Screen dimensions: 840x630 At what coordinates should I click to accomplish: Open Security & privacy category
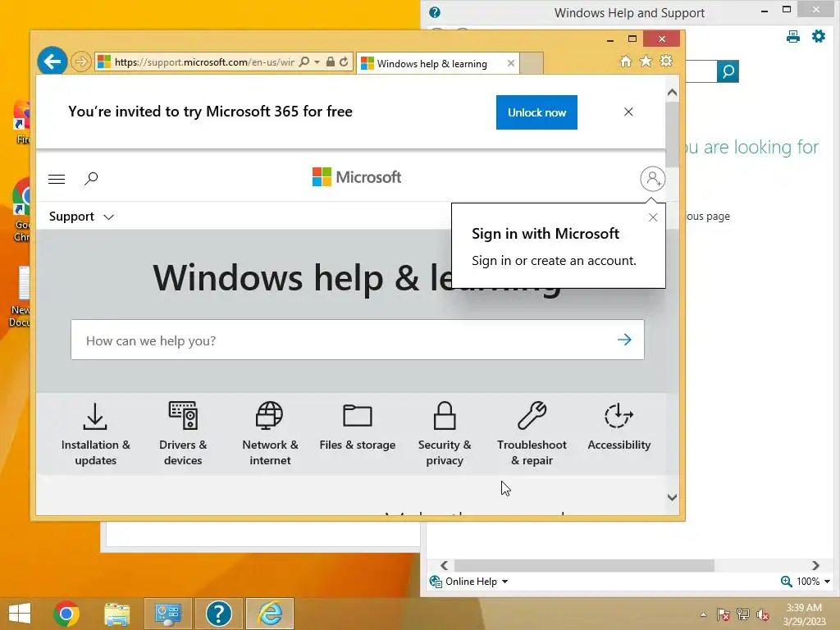(445, 435)
